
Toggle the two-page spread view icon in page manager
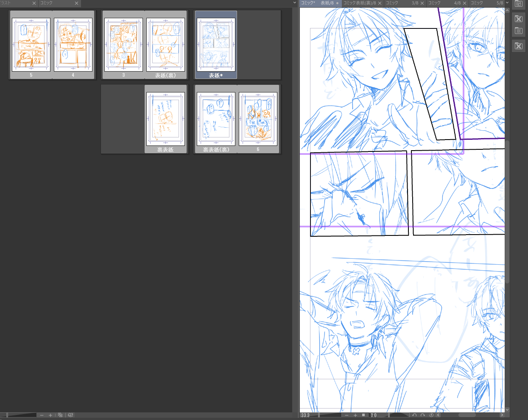[x=70, y=415]
